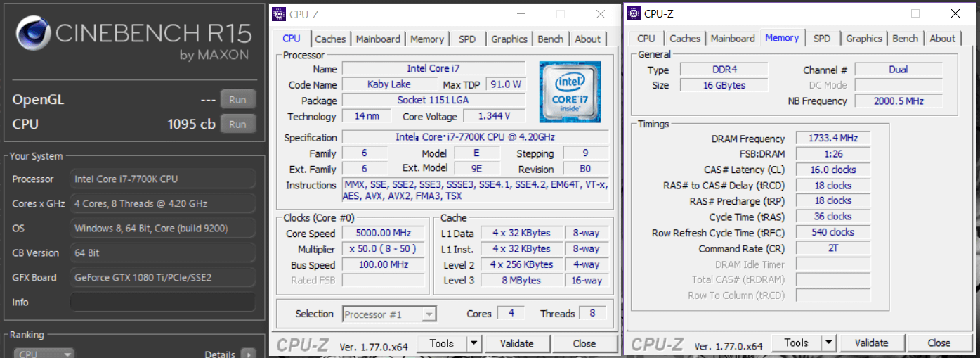Click the NB Frequency value 2000.5 MHz
The image size is (980, 358).
pos(898,101)
